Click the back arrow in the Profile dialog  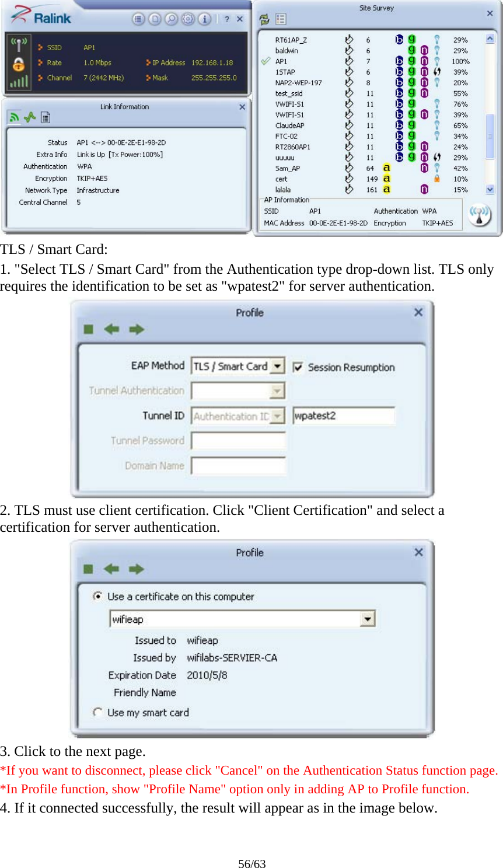coord(112,329)
